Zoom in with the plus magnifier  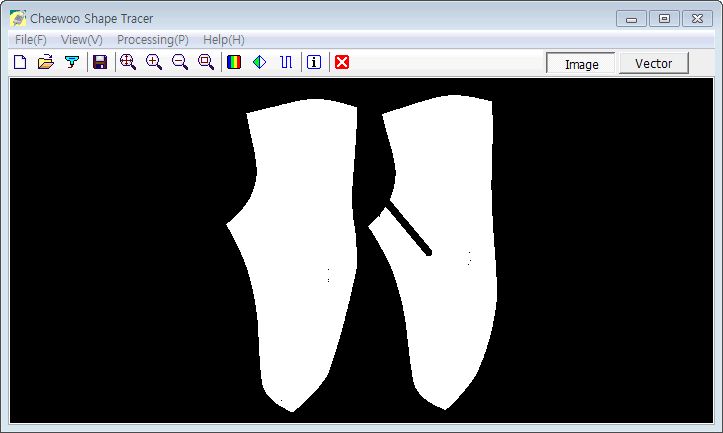tap(154, 62)
